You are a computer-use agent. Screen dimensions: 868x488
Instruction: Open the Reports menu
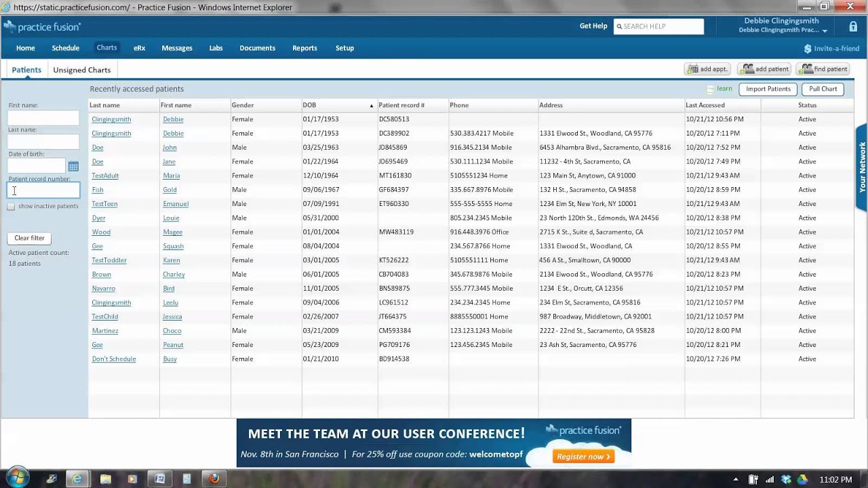pos(304,48)
